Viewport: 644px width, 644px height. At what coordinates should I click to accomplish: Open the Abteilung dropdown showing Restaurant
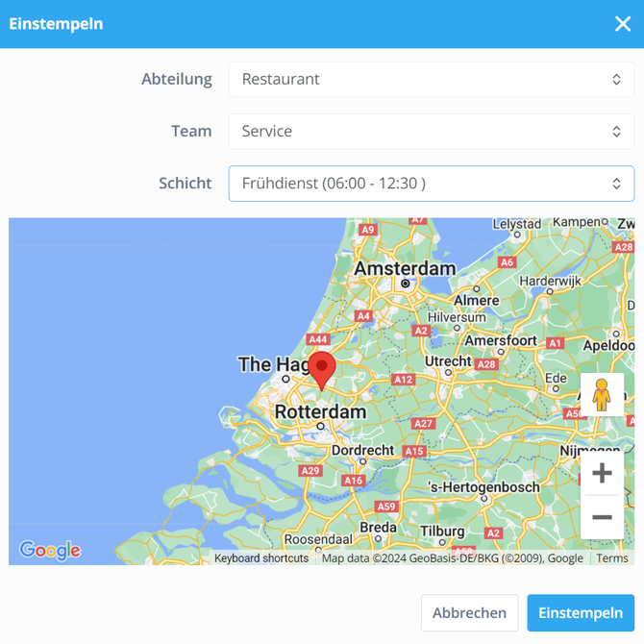point(431,80)
